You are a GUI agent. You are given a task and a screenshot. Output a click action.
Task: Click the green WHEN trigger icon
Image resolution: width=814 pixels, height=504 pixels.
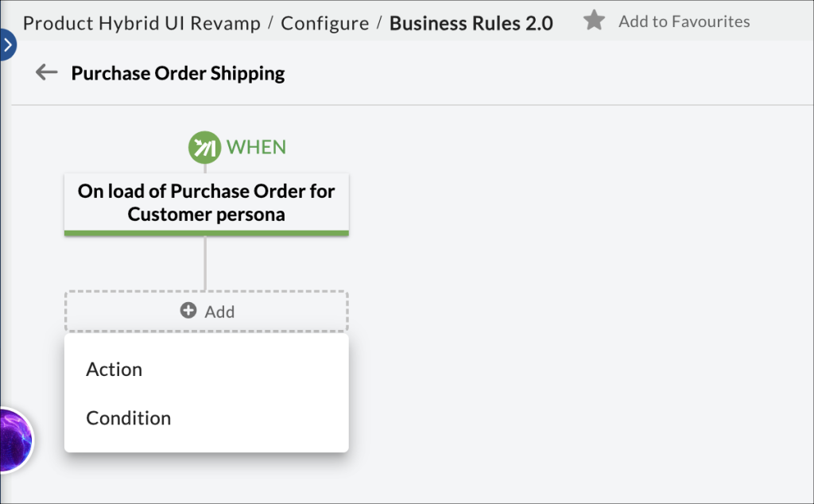pos(204,147)
